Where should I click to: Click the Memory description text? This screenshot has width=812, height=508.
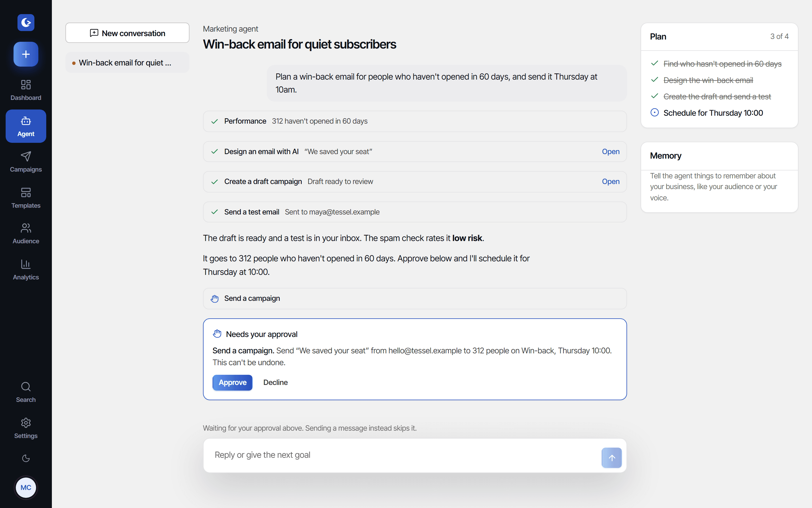(x=713, y=187)
